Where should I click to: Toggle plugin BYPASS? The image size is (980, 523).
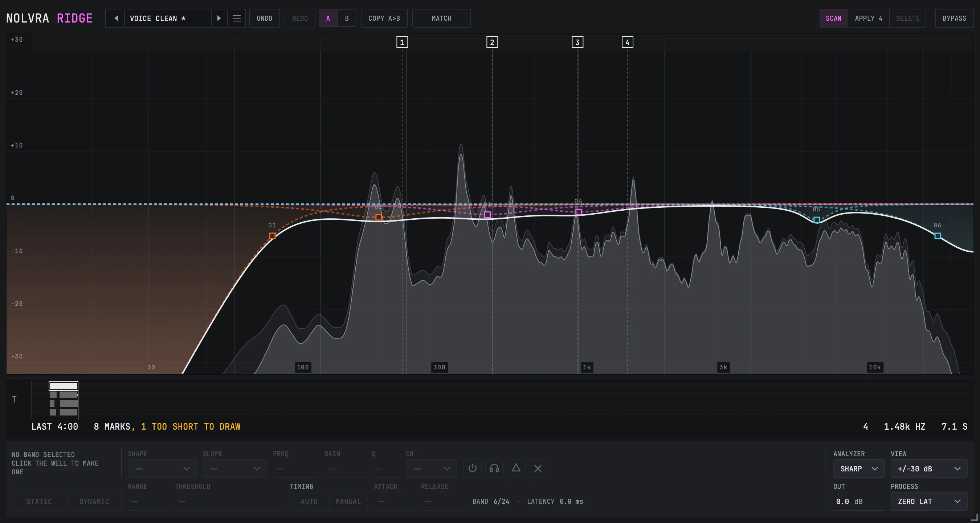(x=954, y=18)
